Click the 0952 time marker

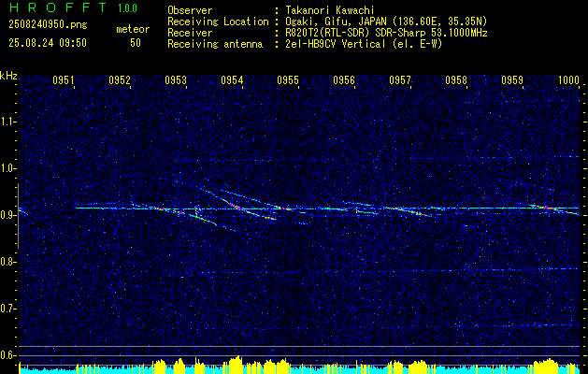tap(120, 79)
